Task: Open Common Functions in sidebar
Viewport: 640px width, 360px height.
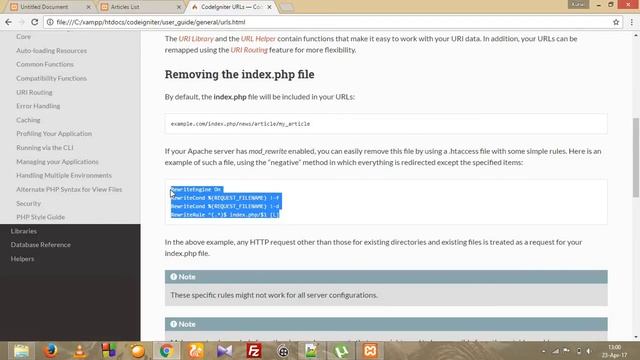Action: point(45,64)
